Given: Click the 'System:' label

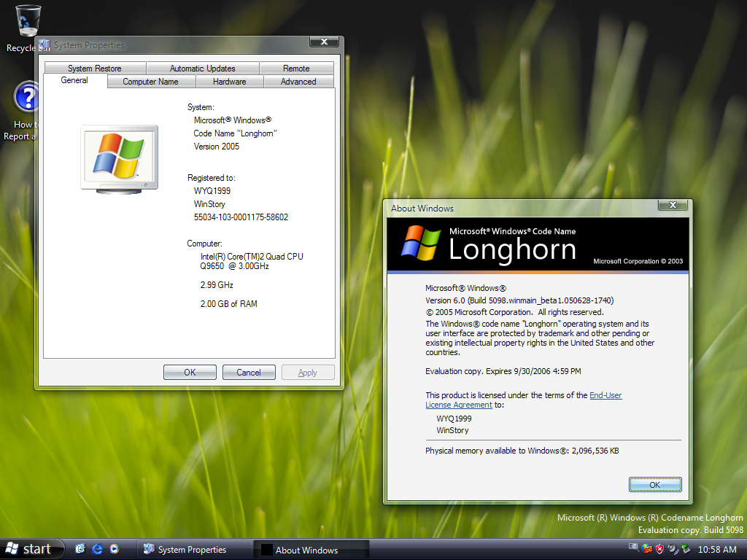Looking at the screenshot, I should 201,108.
